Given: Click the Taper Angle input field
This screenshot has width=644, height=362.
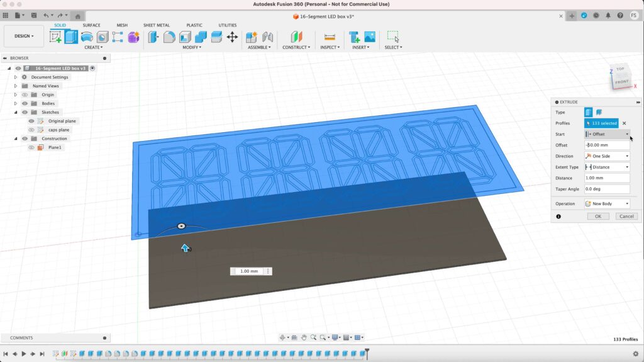Looking at the screenshot, I should [x=607, y=189].
